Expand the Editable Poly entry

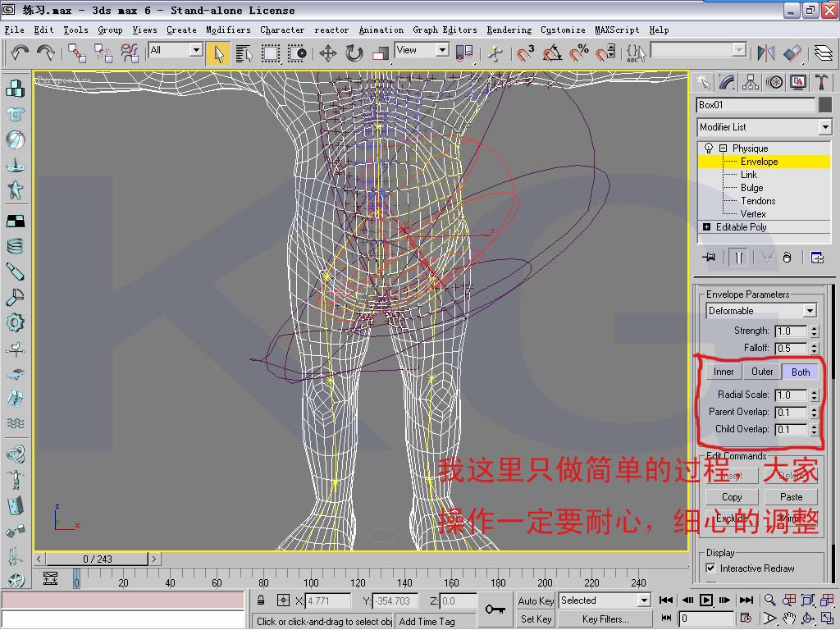(706, 227)
